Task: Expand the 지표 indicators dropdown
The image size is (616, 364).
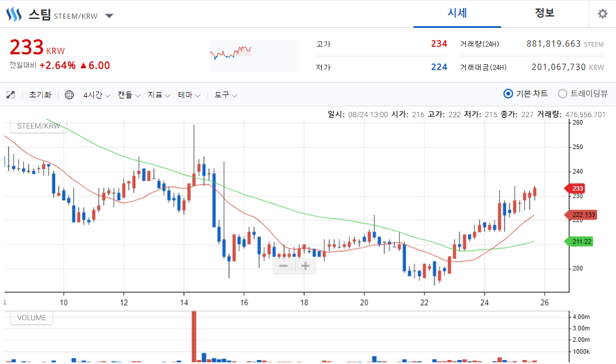Action: (159, 95)
